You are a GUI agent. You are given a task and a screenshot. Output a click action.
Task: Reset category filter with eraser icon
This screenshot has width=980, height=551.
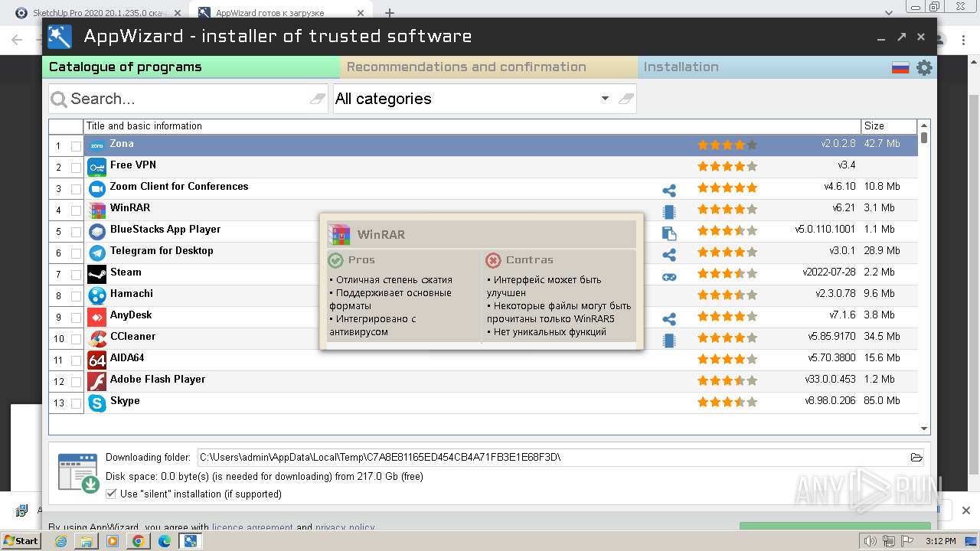pos(626,99)
